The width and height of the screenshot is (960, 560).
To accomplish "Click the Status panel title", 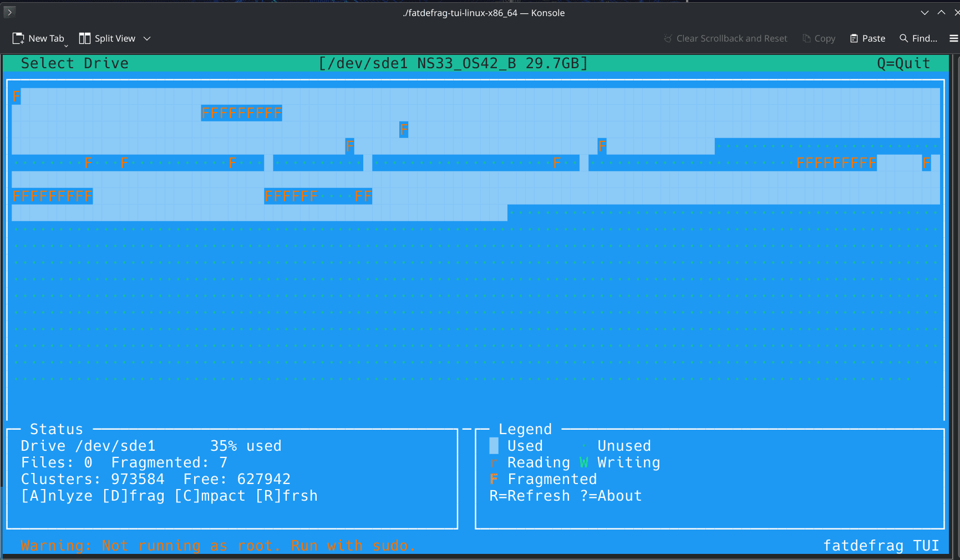I will click(57, 429).
